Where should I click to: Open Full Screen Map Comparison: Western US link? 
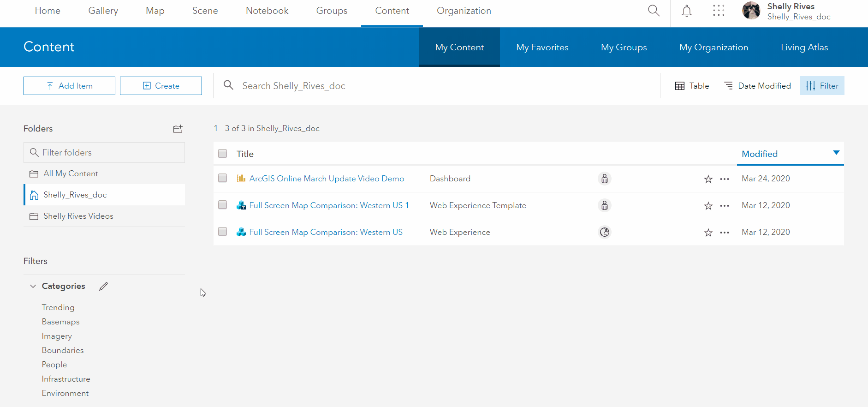click(326, 232)
